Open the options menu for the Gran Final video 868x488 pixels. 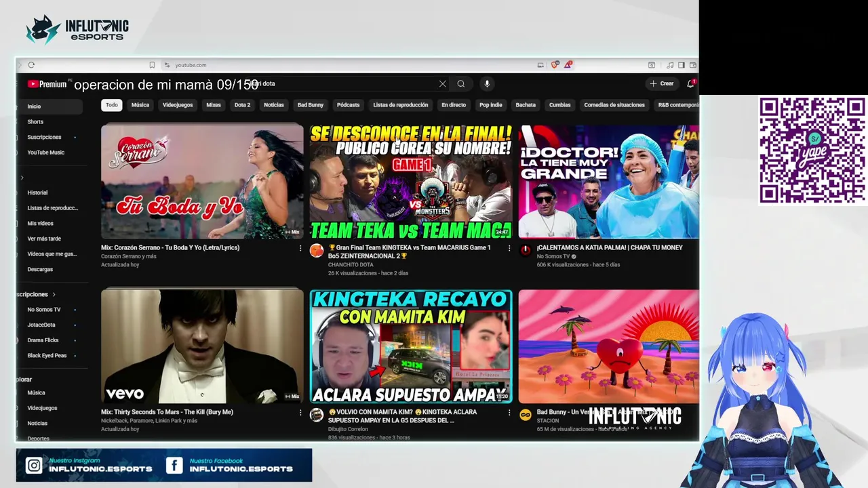509,248
